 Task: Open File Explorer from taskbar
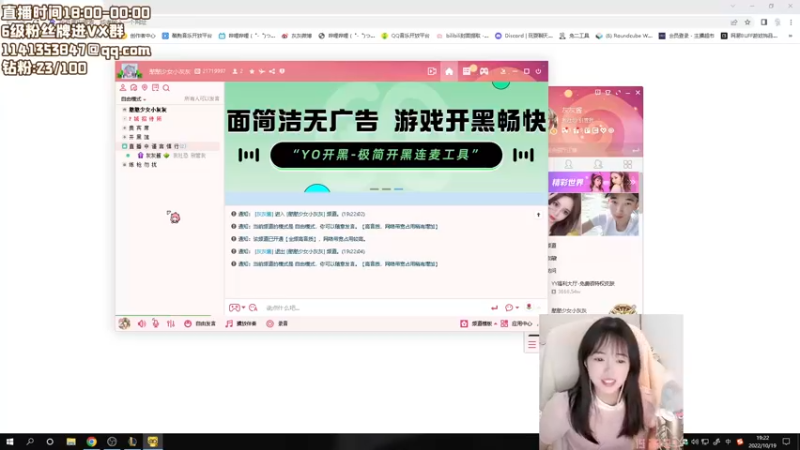click(x=71, y=442)
